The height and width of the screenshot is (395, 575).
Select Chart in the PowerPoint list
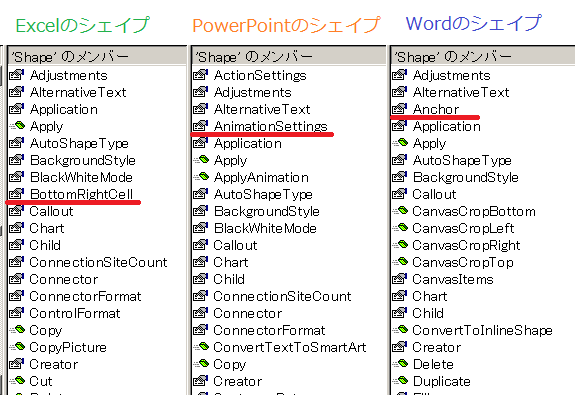[x=231, y=262]
